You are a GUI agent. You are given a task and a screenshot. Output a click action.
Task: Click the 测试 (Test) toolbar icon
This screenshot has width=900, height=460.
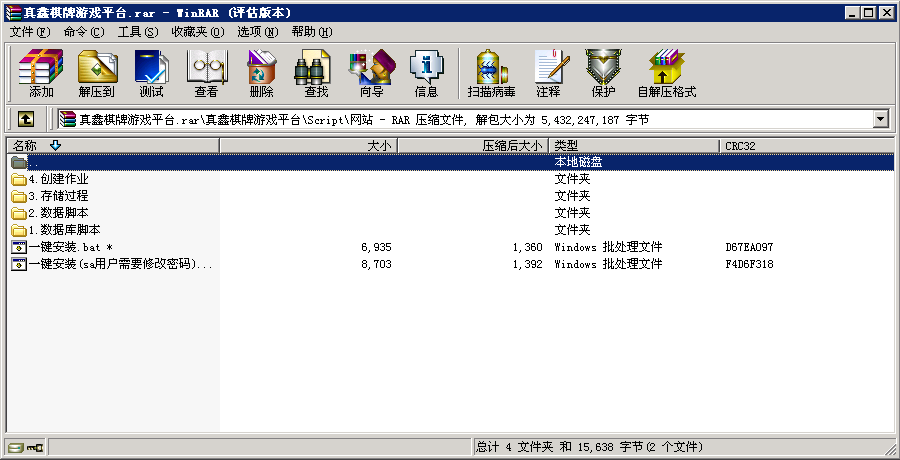tap(151, 73)
